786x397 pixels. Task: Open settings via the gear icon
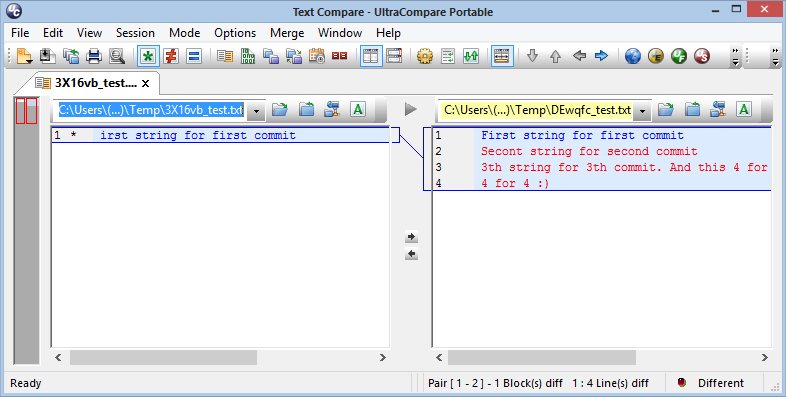pos(425,56)
